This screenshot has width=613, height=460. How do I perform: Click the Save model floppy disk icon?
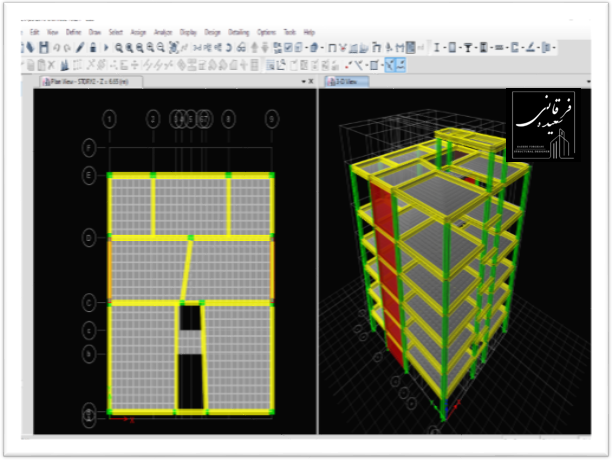pyautogui.click(x=43, y=47)
